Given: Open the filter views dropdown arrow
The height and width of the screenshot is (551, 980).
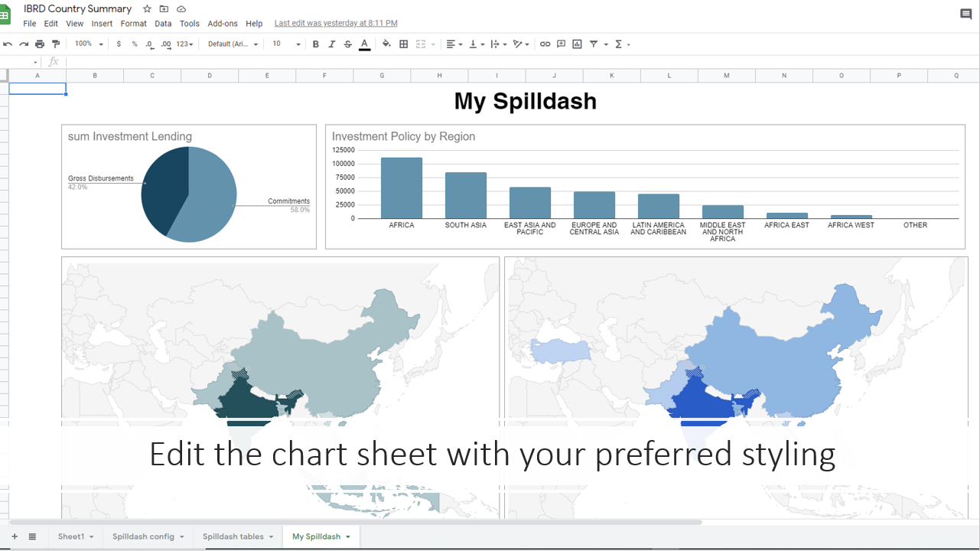Looking at the screenshot, I should coord(606,44).
